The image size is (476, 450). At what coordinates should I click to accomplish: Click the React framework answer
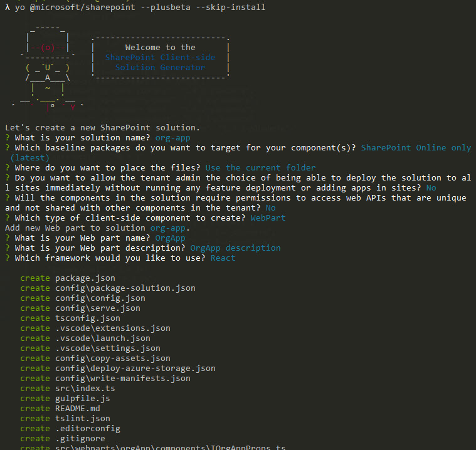(223, 258)
